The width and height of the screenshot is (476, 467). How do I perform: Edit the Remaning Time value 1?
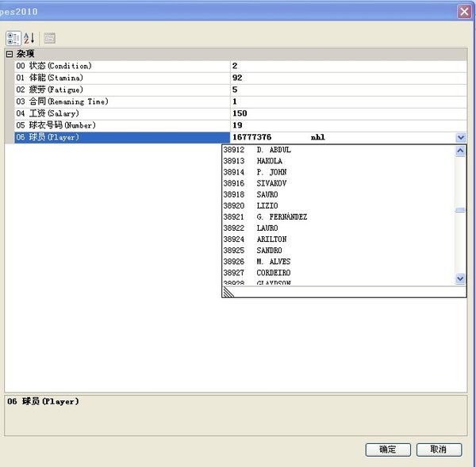[348, 101]
